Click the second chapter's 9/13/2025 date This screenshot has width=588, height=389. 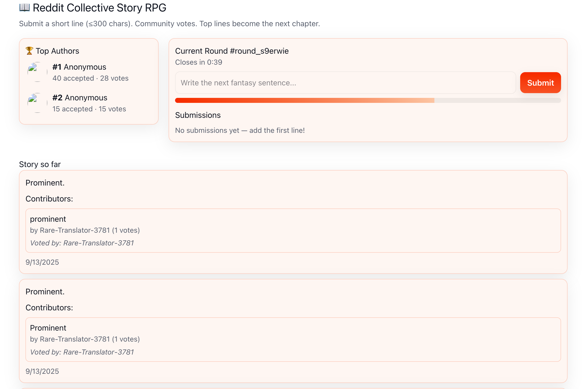pos(42,371)
